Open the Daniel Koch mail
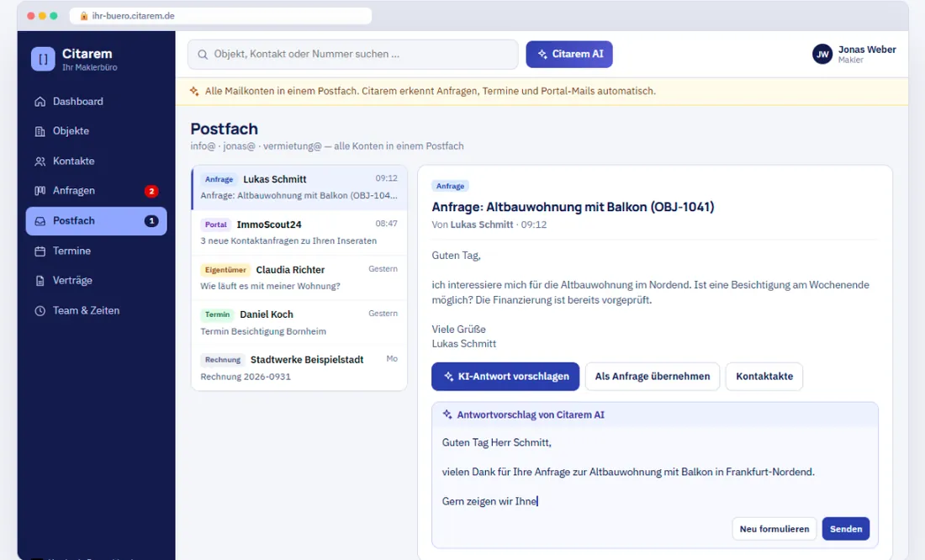Viewport: 925px width, 560px height. point(299,323)
